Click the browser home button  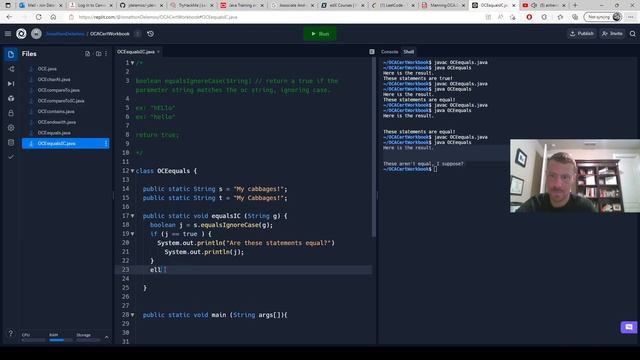click(x=53, y=17)
